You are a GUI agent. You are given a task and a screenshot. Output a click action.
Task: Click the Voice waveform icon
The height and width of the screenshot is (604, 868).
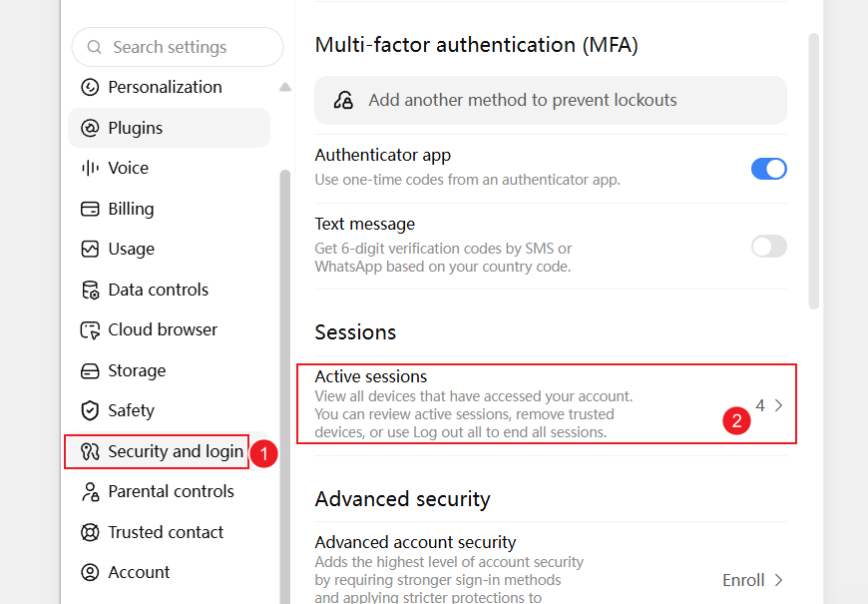(90, 168)
